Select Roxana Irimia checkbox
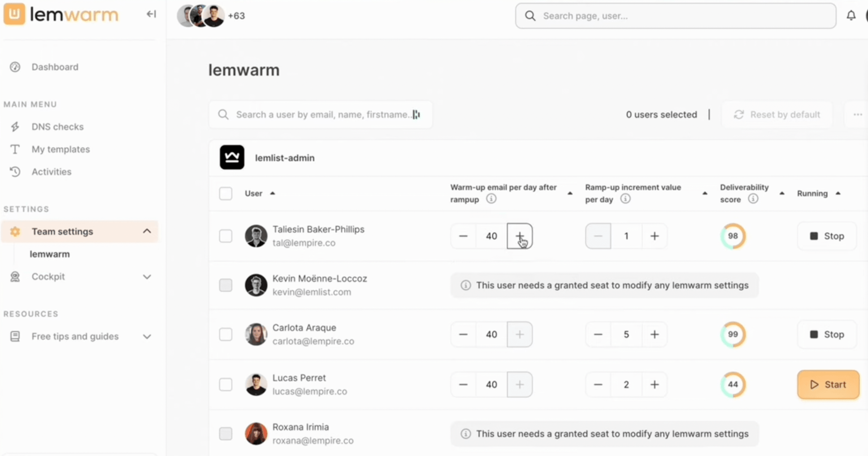Viewport: 868px width, 456px height. (226, 434)
